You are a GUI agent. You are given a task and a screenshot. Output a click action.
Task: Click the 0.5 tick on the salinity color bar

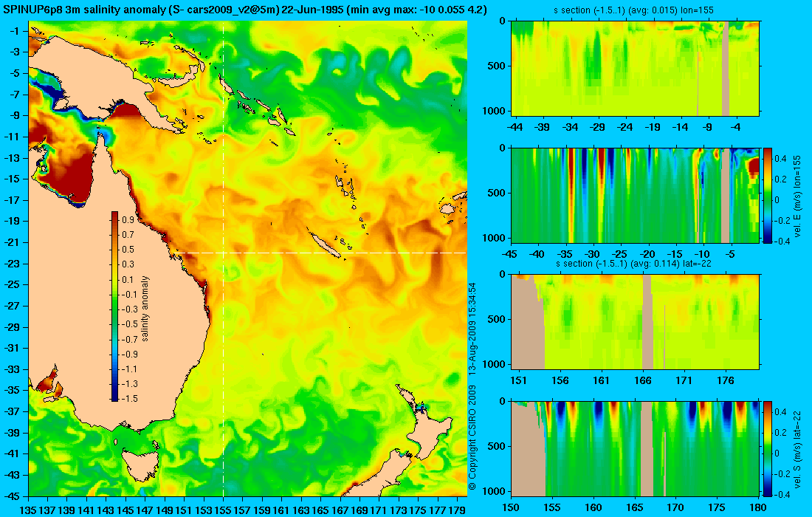pos(128,250)
